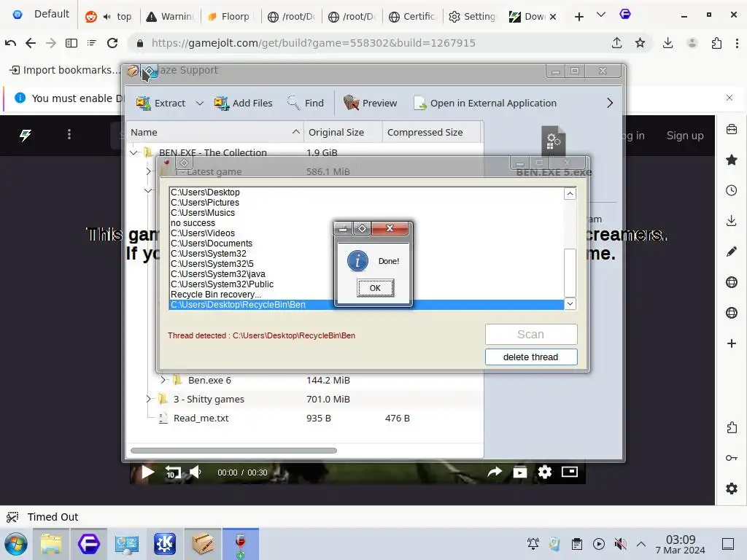
Task: Add a sidebar panel plus icon
Action: pyautogui.click(x=731, y=343)
